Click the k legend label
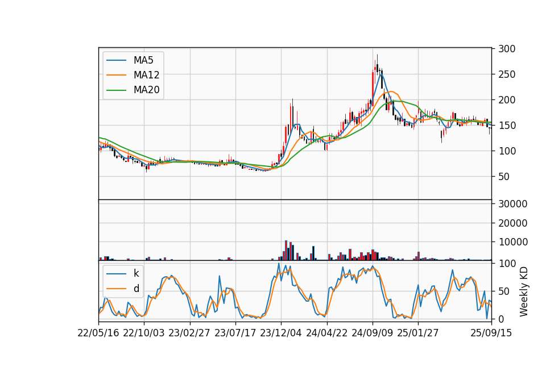This screenshot has width=546, height=392. [x=136, y=273]
